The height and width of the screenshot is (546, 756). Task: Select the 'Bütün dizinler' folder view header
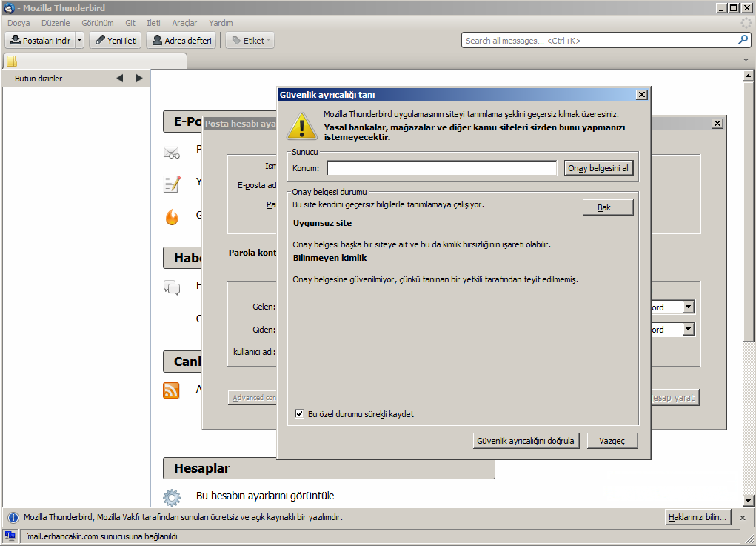click(x=39, y=79)
